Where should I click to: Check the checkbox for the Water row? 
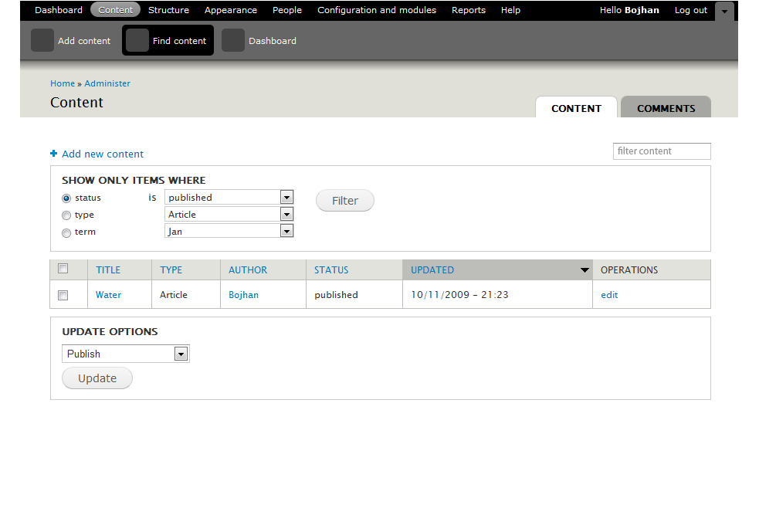click(63, 295)
